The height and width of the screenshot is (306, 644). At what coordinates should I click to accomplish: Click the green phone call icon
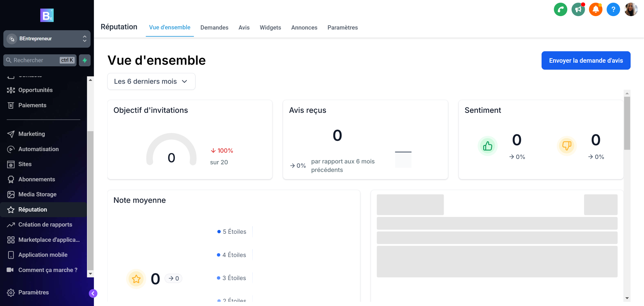tap(560, 10)
